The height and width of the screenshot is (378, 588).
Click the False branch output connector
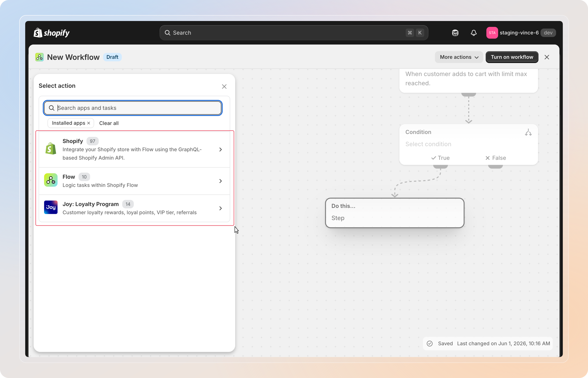(x=495, y=166)
